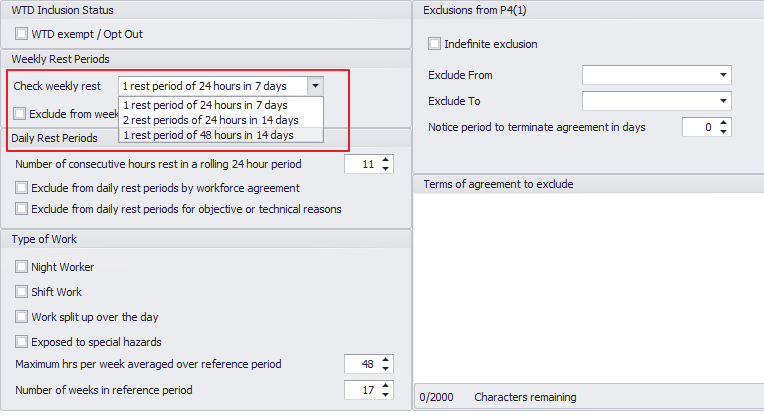The width and height of the screenshot is (764, 418).
Task: Select '1 rest period of 24 hours in 7 days' option
Action: (x=204, y=104)
